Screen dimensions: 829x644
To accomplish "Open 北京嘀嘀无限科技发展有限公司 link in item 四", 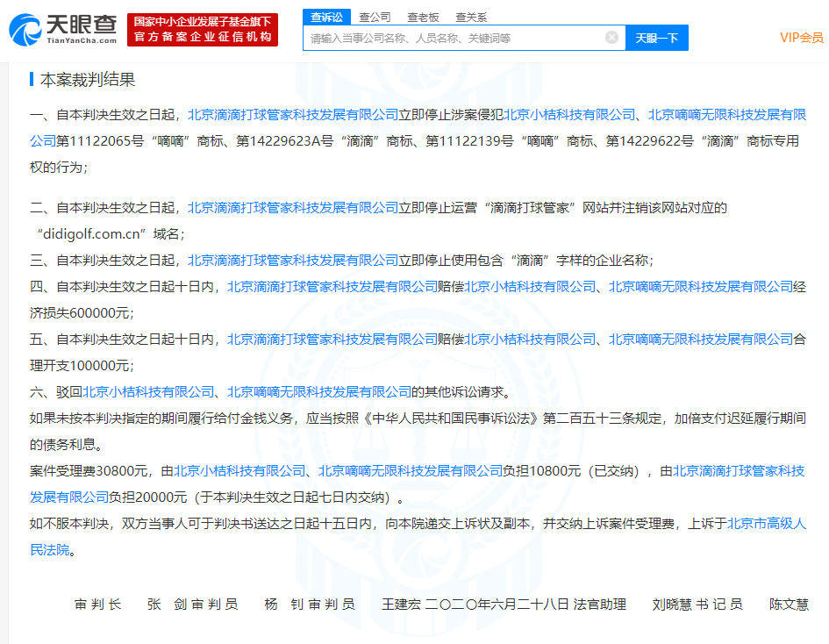I will coord(701,287).
